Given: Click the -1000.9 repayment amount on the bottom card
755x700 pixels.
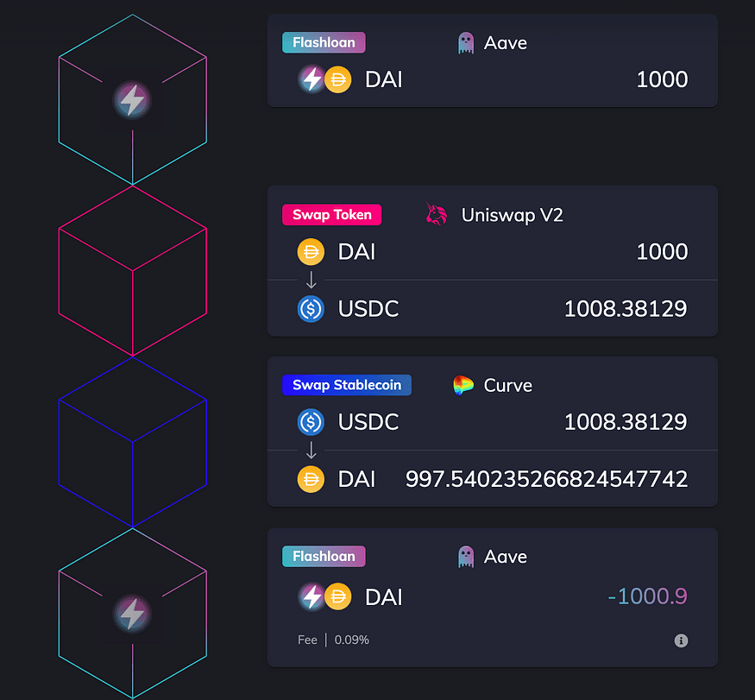Looking at the screenshot, I should [647, 596].
